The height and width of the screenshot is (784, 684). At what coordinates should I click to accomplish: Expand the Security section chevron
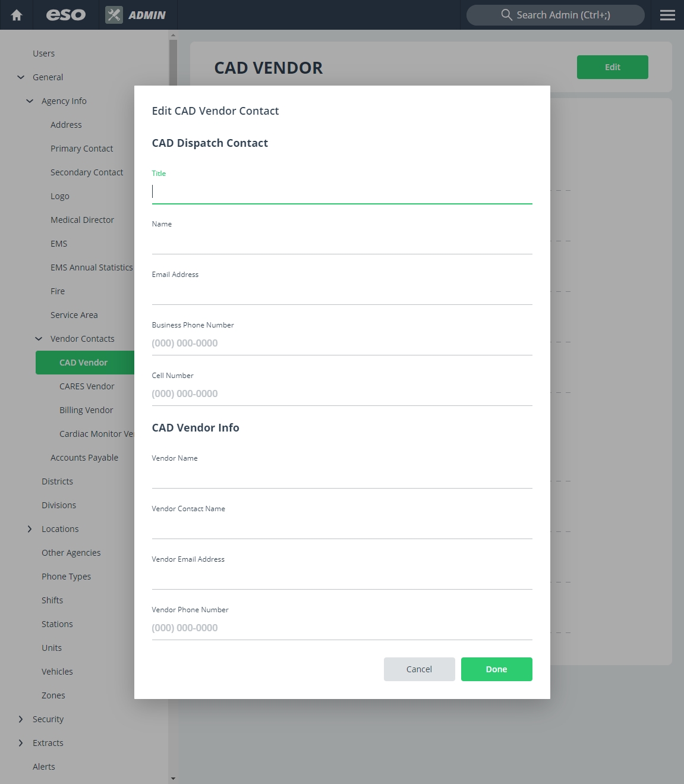21,719
